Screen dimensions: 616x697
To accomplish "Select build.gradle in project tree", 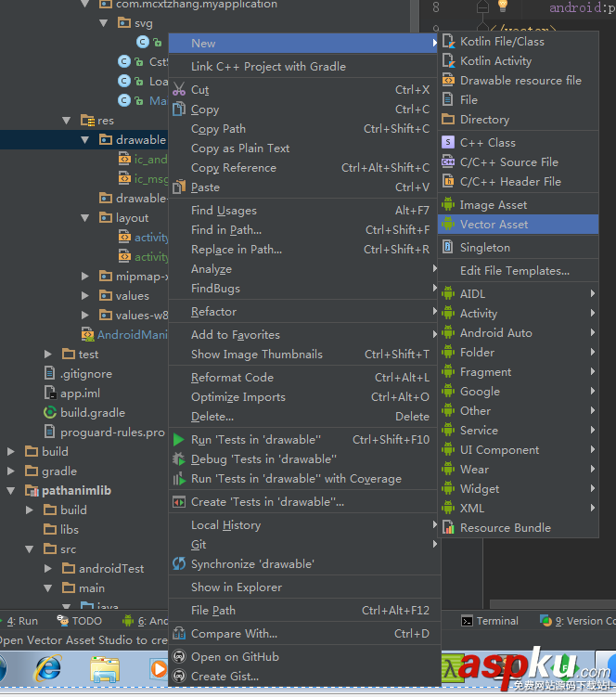I will 92,413.
